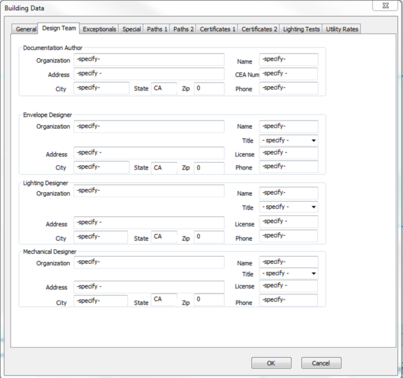403x378 pixels.
Task: Open Envelope Designer Title dropdown
Action: point(289,140)
